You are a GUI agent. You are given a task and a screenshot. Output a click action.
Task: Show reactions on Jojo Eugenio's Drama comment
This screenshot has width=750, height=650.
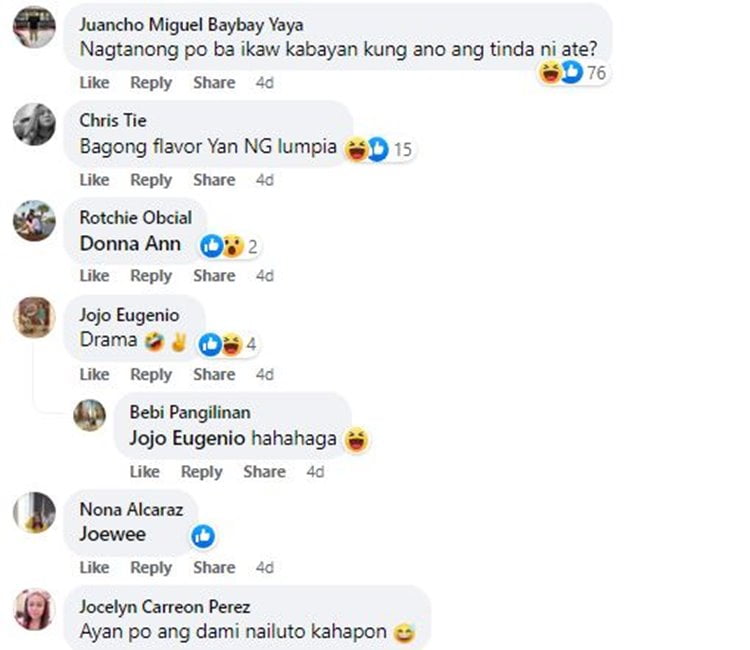[228, 344]
